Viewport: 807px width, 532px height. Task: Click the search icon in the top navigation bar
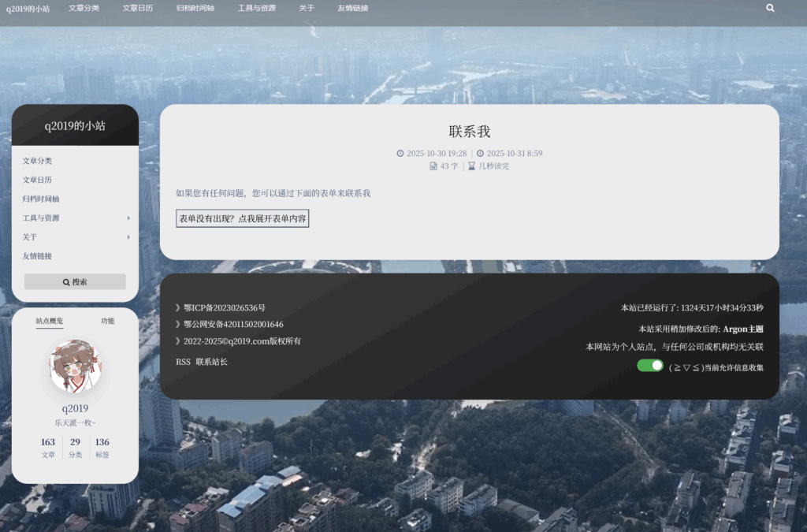[x=769, y=8]
